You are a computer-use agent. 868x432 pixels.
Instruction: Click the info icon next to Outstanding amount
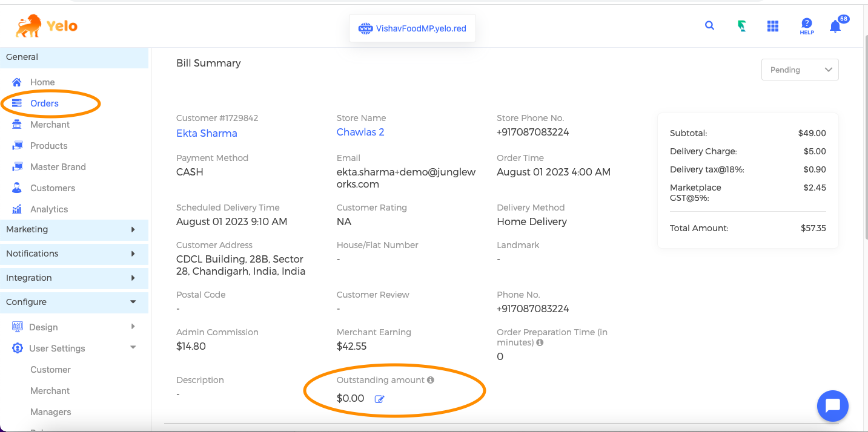(x=431, y=380)
